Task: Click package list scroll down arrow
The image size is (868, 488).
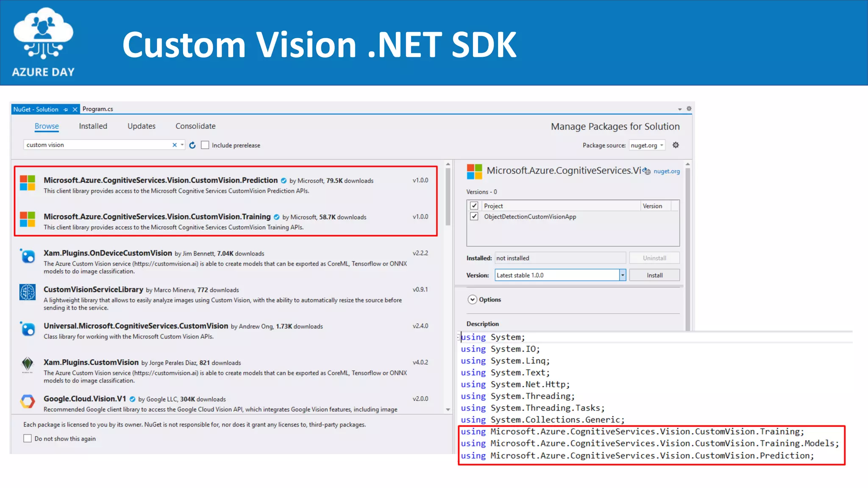Action: pyautogui.click(x=448, y=410)
